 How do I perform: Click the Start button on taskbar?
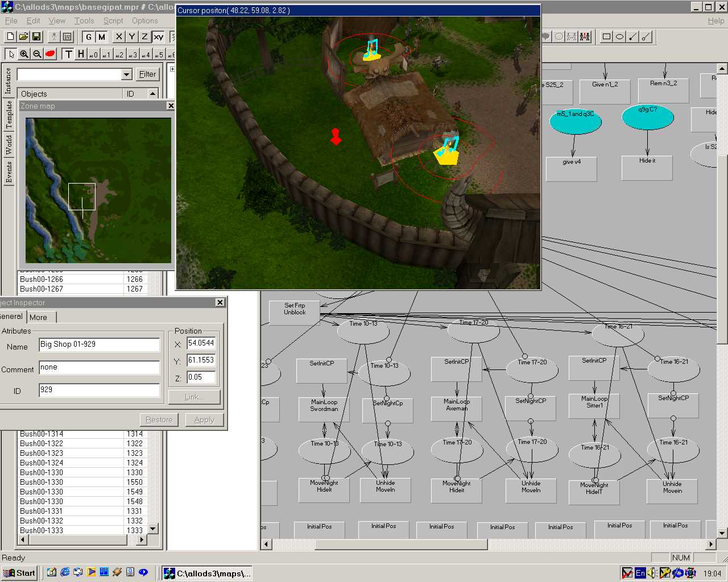tap(19, 573)
